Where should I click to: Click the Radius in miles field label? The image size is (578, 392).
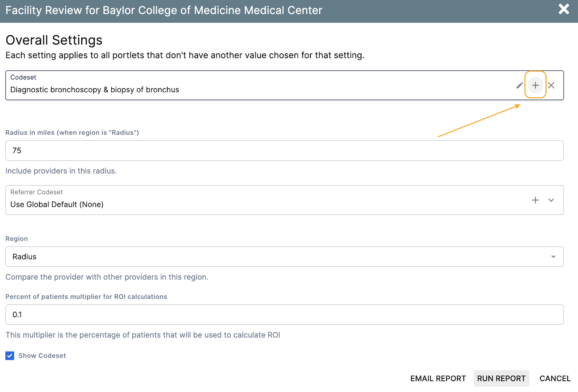tap(72, 132)
